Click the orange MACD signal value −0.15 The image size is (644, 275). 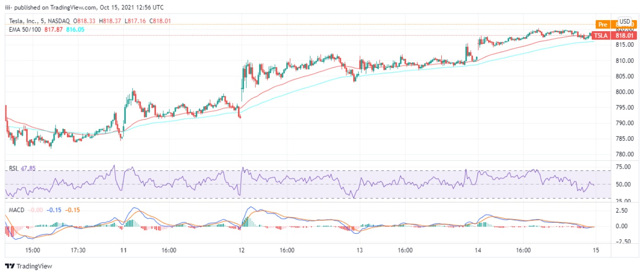72,210
